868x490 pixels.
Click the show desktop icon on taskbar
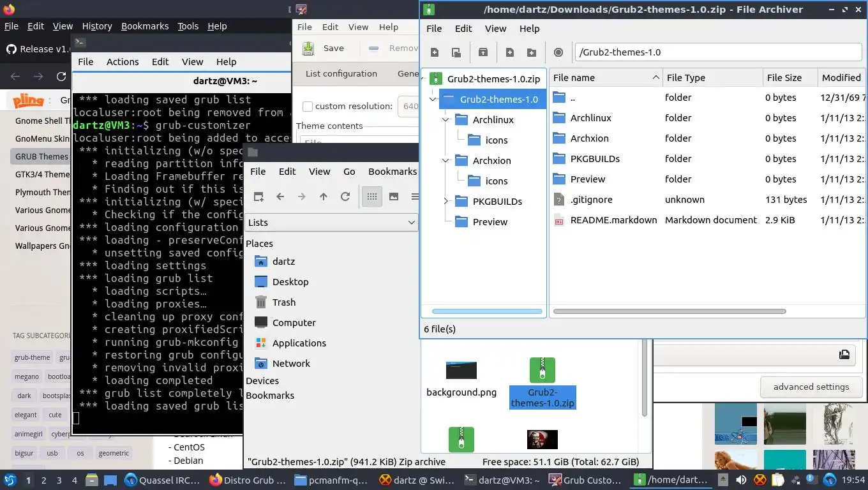point(110,480)
